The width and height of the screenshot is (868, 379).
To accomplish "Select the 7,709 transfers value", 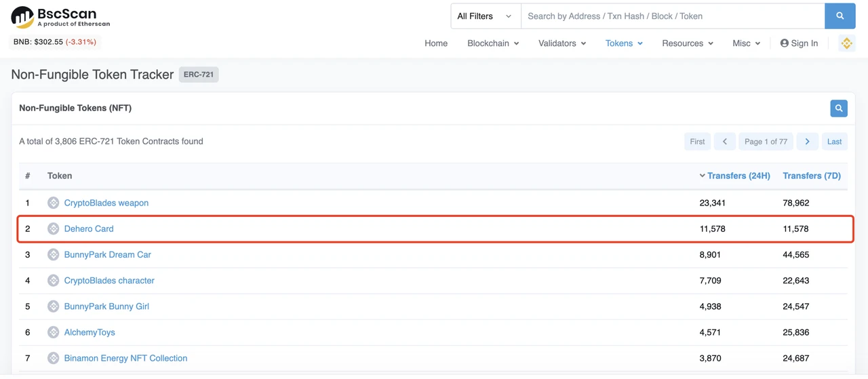I will tap(710, 281).
